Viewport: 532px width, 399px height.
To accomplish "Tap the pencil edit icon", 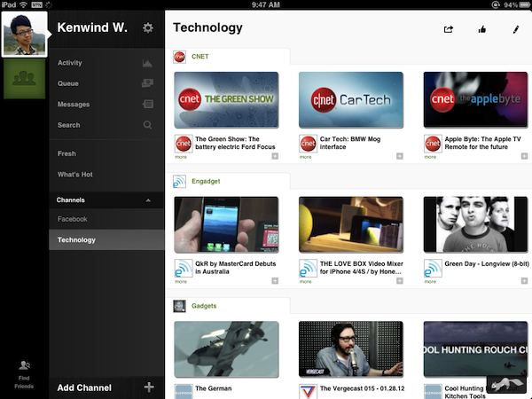I will click(x=516, y=29).
